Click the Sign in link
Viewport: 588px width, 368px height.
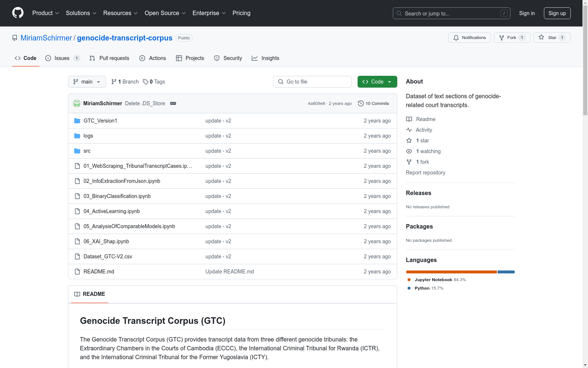[527, 13]
